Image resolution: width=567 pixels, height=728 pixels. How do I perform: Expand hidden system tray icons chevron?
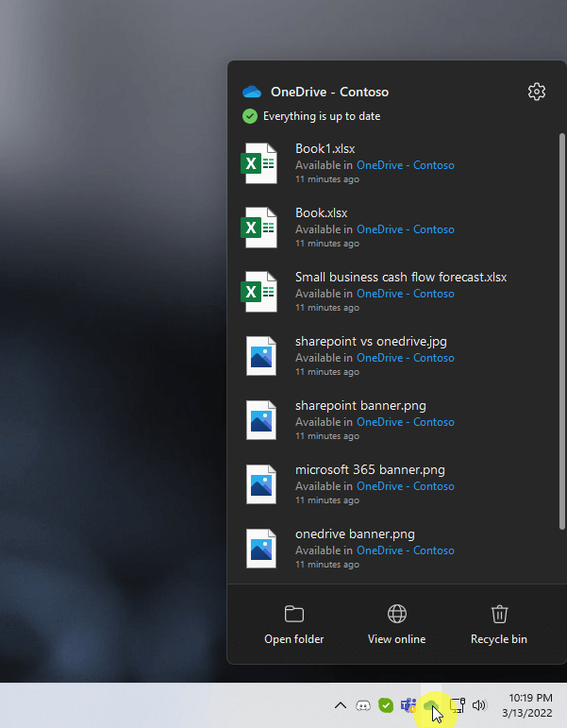point(341,705)
